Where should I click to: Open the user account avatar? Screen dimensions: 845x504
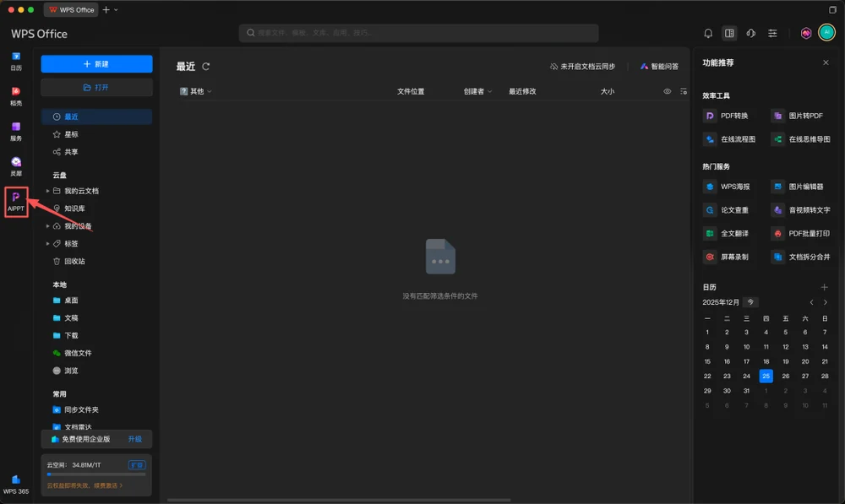point(826,32)
